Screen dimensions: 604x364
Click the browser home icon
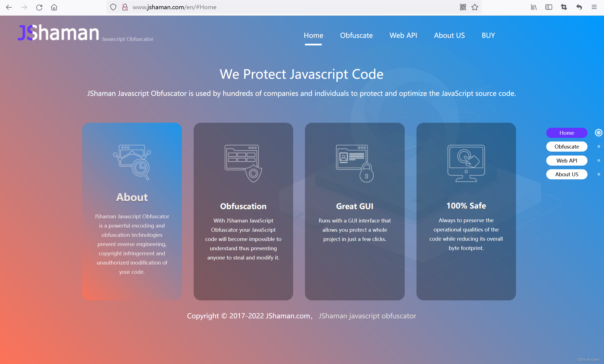tap(54, 7)
